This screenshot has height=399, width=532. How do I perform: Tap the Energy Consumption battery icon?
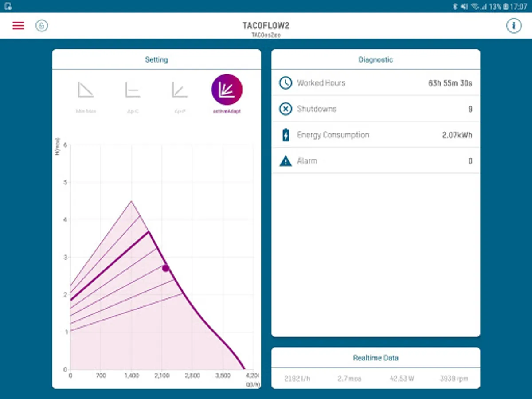[286, 135]
